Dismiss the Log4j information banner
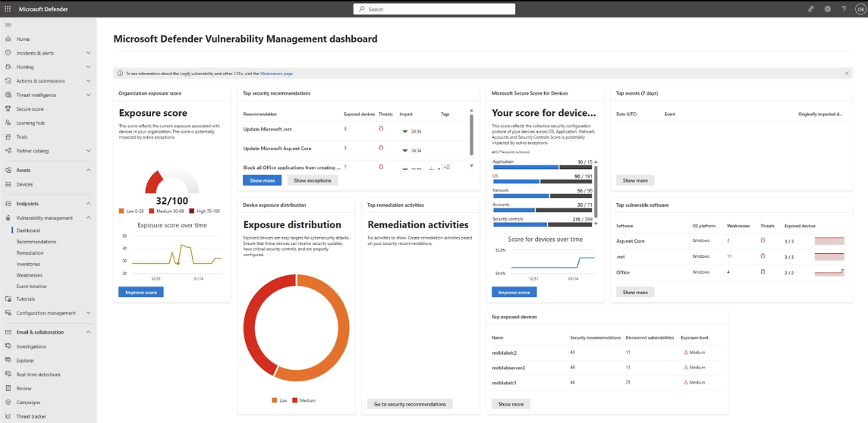 847,73
